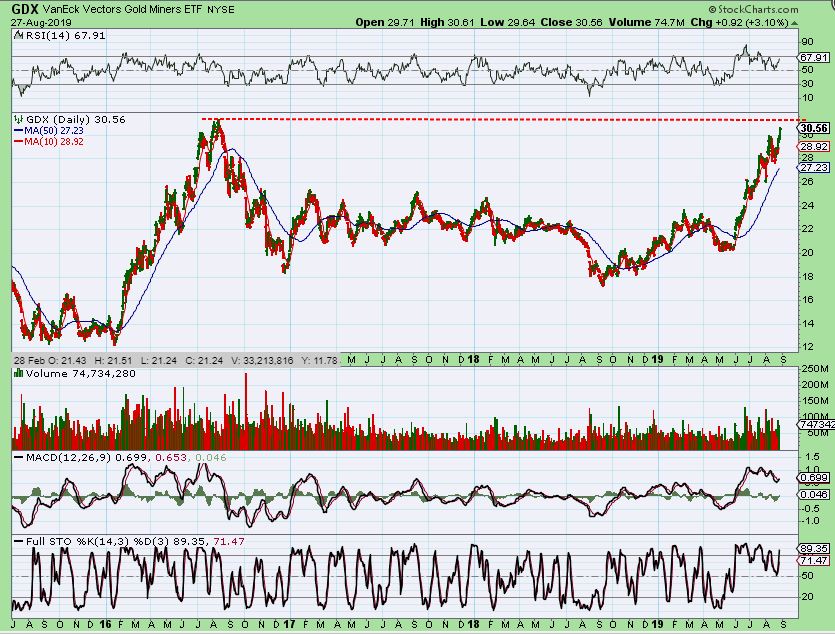Select the RSI(14) legend icon
Image resolution: width=835 pixels, height=634 pixels.
point(18,35)
